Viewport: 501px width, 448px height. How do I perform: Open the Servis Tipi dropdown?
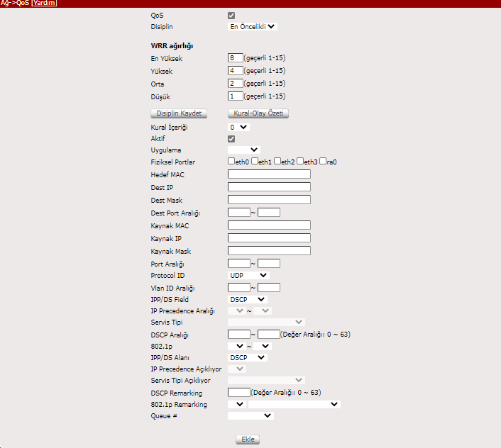[267, 322]
